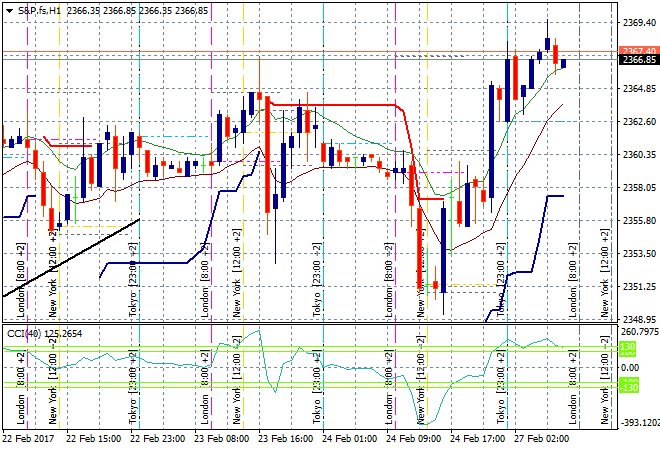Click the 22 Feb 2017 date label
This screenshot has width=660, height=450.
pyautogui.click(x=30, y=438)
